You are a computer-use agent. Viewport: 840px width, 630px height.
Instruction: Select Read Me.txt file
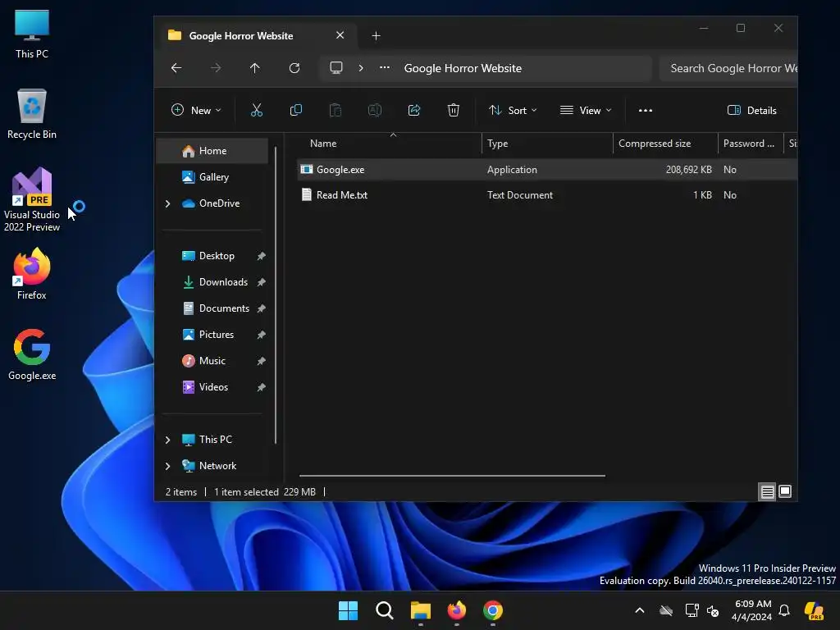tap(547, 195)
